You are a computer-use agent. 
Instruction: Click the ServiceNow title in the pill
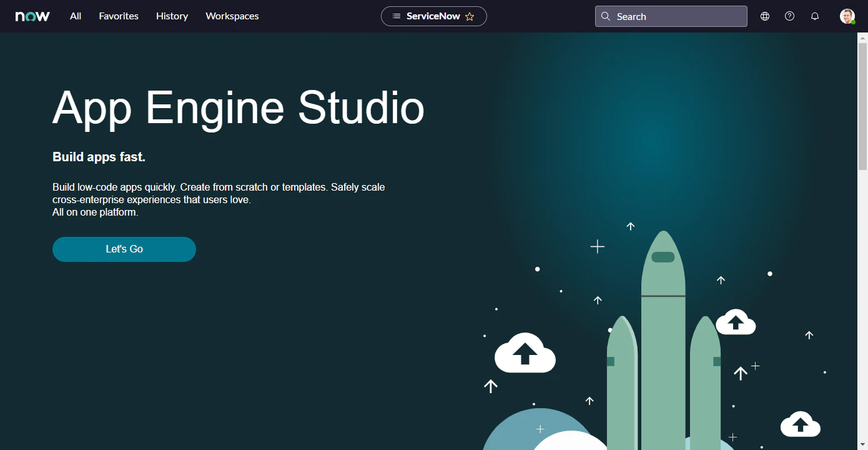point(433,16)
